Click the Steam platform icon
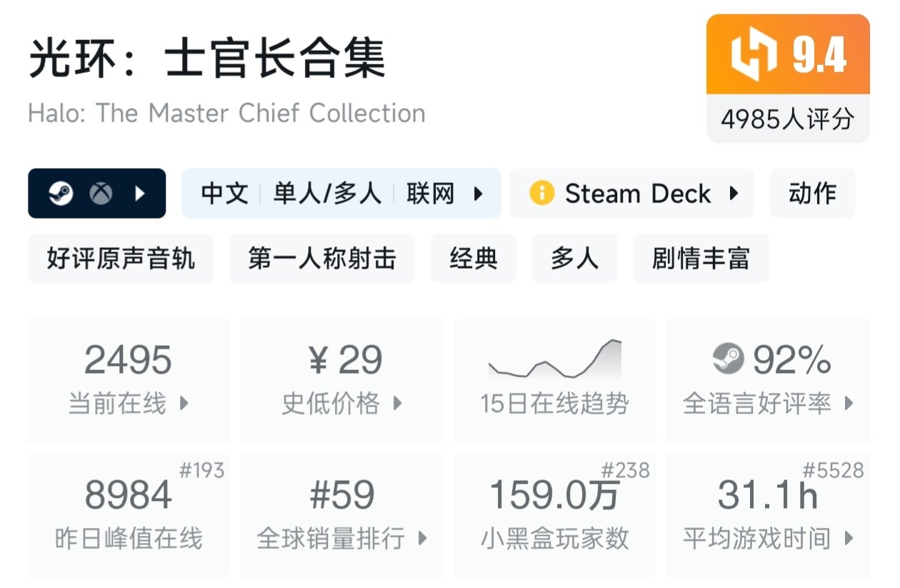This screenshot has width=900, height=588. pos(61,194)
